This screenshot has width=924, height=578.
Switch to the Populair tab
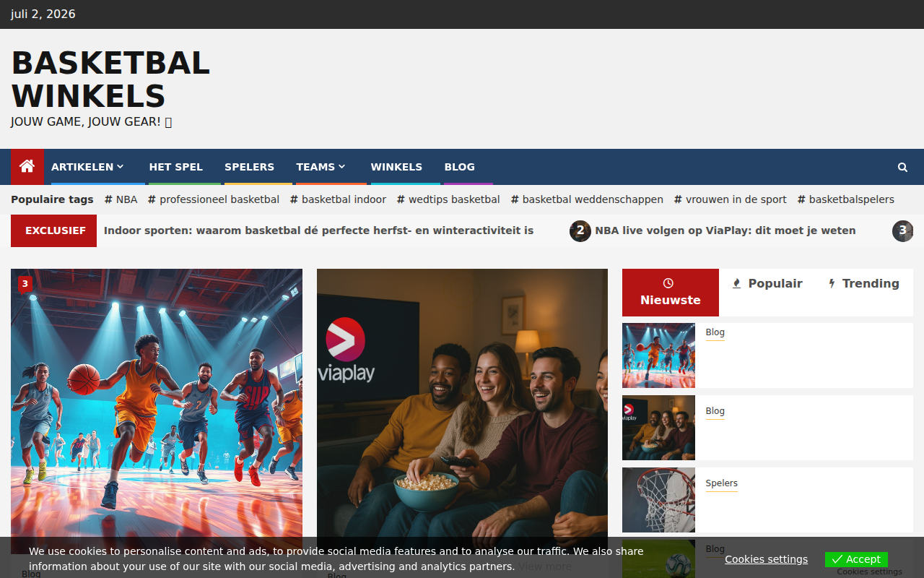pos(767,284)
